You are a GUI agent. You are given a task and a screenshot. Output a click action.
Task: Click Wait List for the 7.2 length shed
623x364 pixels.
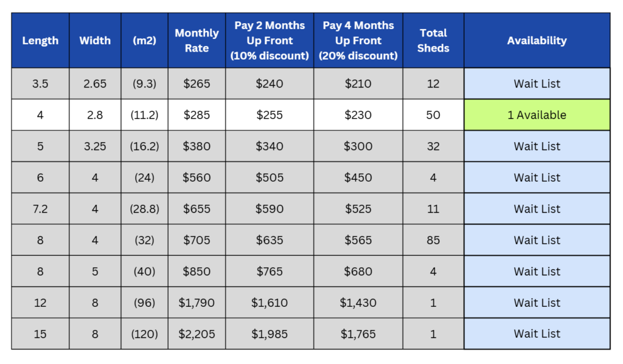(x=537, y=209)
